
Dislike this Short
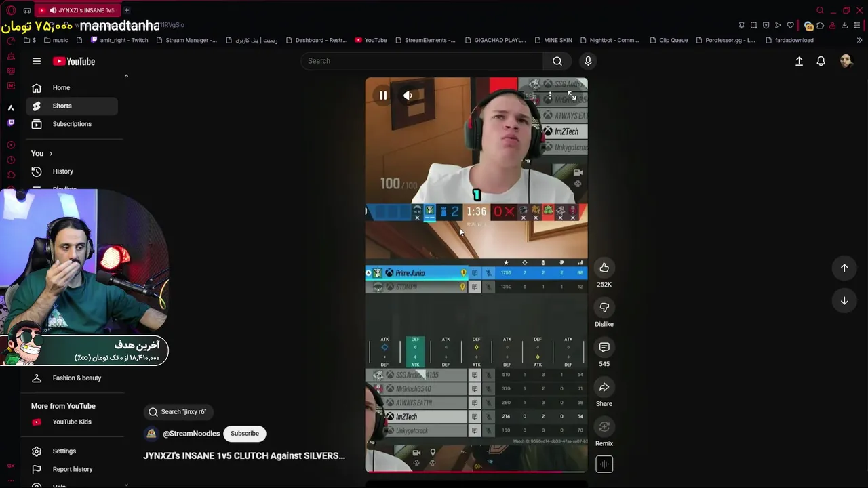(x=604, y=308)
